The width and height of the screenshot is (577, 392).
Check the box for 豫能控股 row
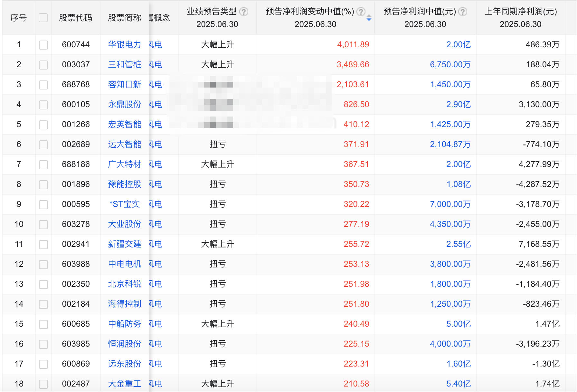(43, 184)
